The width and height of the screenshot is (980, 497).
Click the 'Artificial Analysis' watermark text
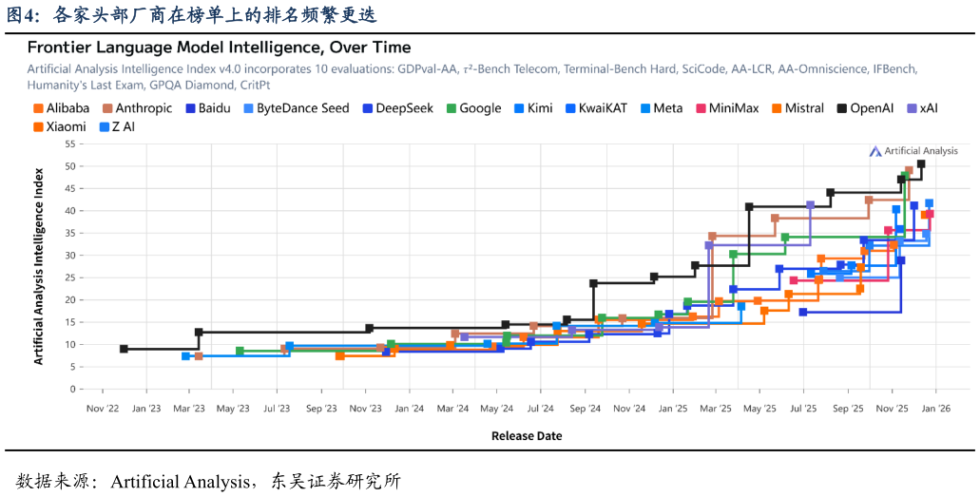921,151
